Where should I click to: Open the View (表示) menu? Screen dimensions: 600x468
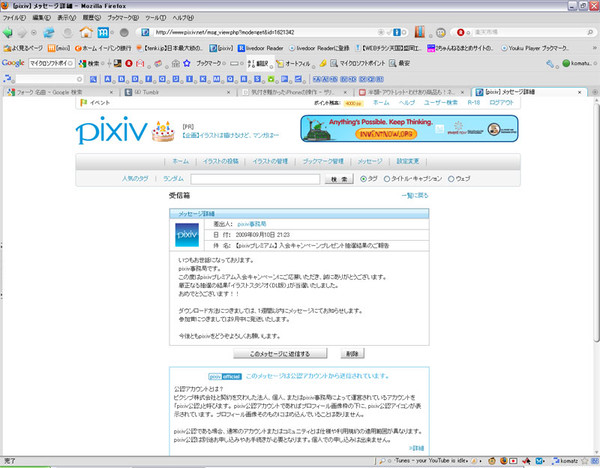click(x=67, y=18)
